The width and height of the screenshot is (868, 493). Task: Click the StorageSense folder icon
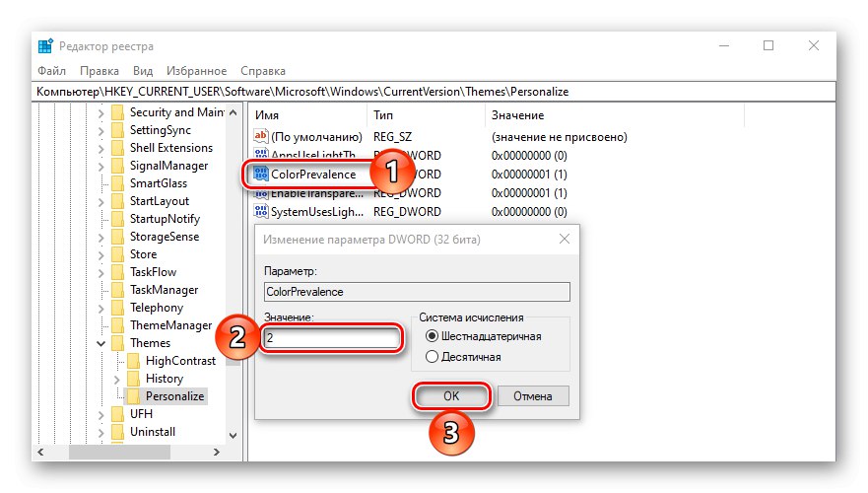pyautogui.click(x=117, y=237)
